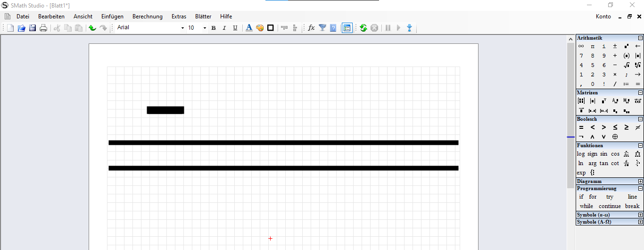
Task: Insert the square root operator
Action: coord(626,65)
